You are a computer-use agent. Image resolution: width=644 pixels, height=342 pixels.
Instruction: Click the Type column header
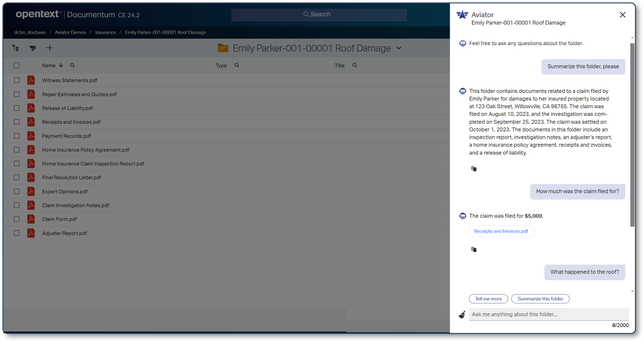tap(221, 66)
